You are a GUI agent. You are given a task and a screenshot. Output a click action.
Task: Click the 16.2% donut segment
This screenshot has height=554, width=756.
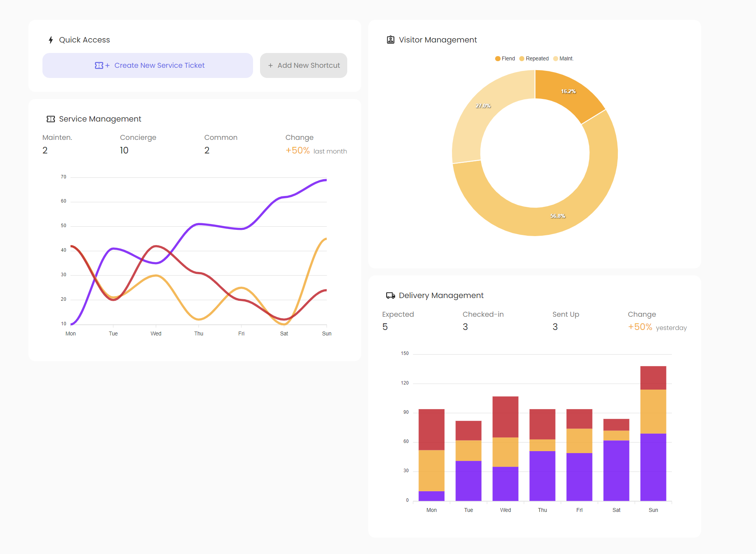click(568, 92)
